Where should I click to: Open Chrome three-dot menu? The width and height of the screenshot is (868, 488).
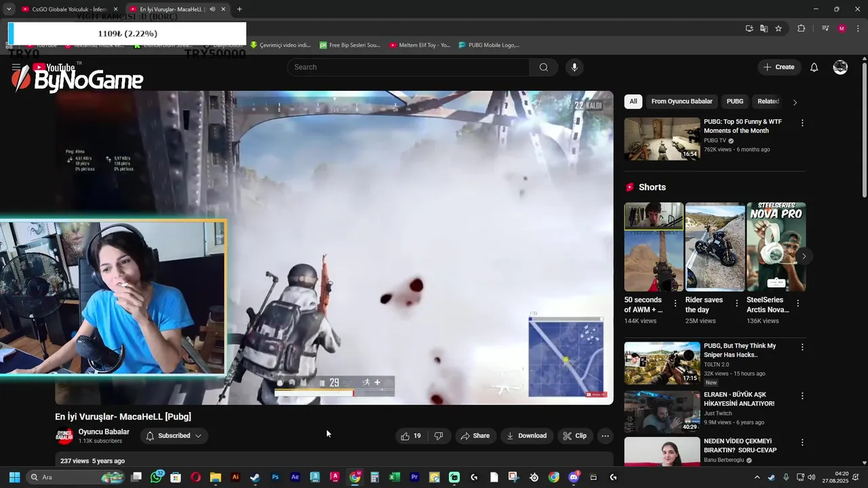coord(857,28)
